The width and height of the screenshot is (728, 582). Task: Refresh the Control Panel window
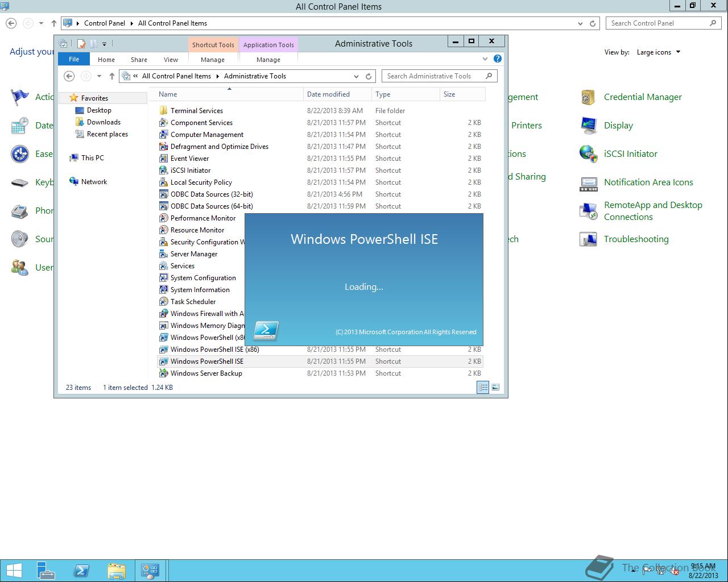click(x=593, y=23)
